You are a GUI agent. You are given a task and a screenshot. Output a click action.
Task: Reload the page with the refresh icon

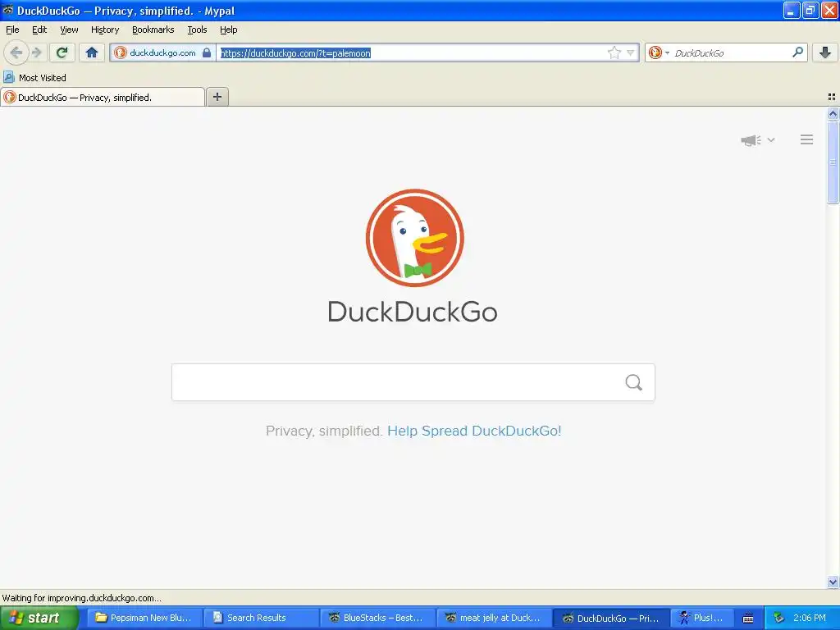coord(62,52)
